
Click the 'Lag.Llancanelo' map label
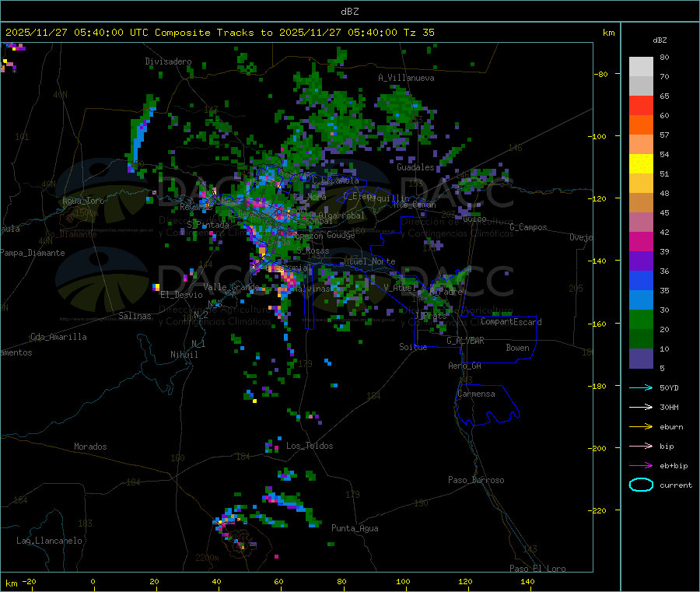[49, 541]
